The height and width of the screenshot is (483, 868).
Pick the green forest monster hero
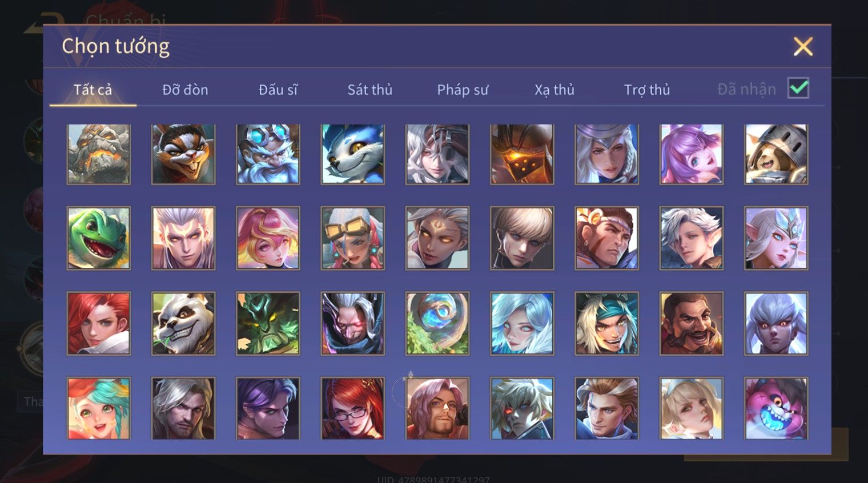click(x=268, y=323)
